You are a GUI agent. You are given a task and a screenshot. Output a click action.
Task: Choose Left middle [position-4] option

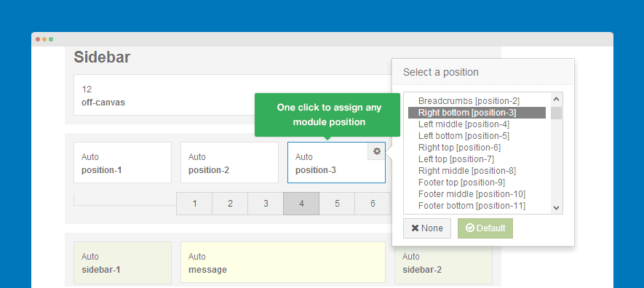point(464,124)
